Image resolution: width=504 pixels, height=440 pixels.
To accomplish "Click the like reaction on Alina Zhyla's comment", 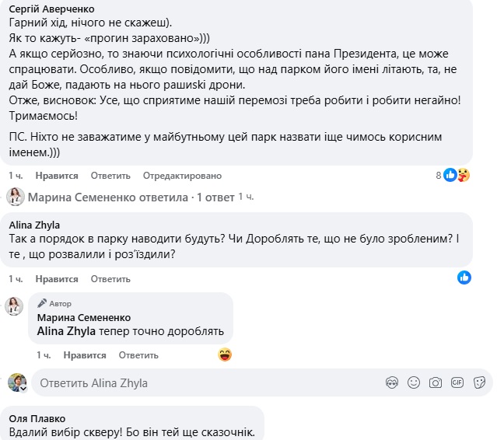I will click(x=464, y=277).
